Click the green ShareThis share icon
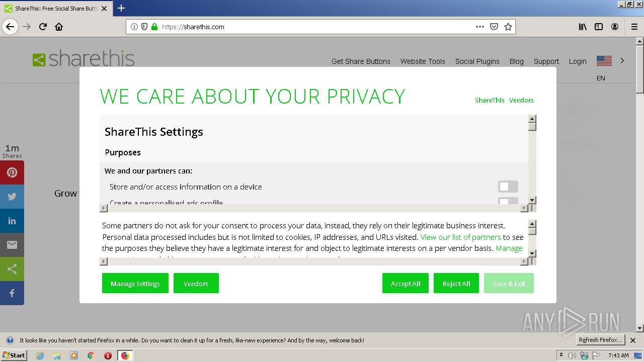 click(x=12, y=269)
